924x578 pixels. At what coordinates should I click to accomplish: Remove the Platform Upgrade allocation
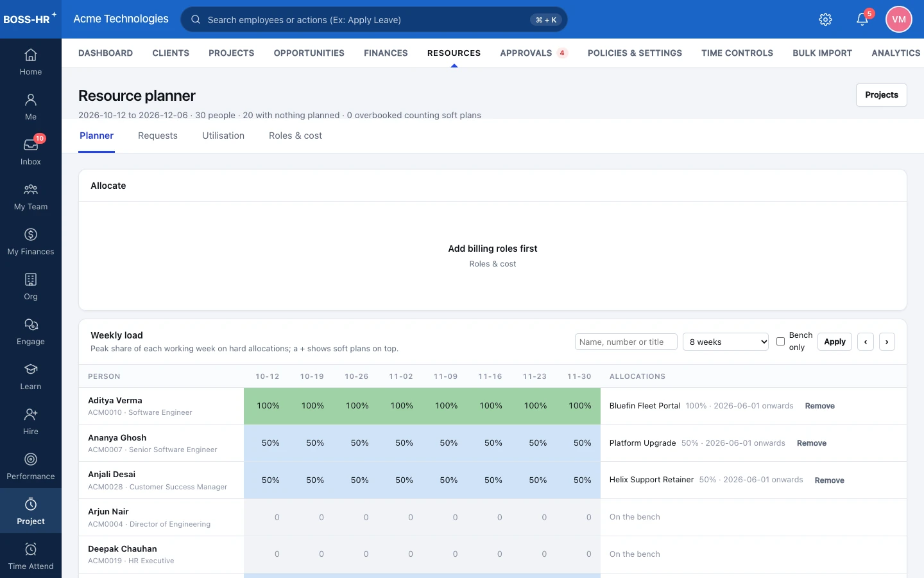coord(812,443)
